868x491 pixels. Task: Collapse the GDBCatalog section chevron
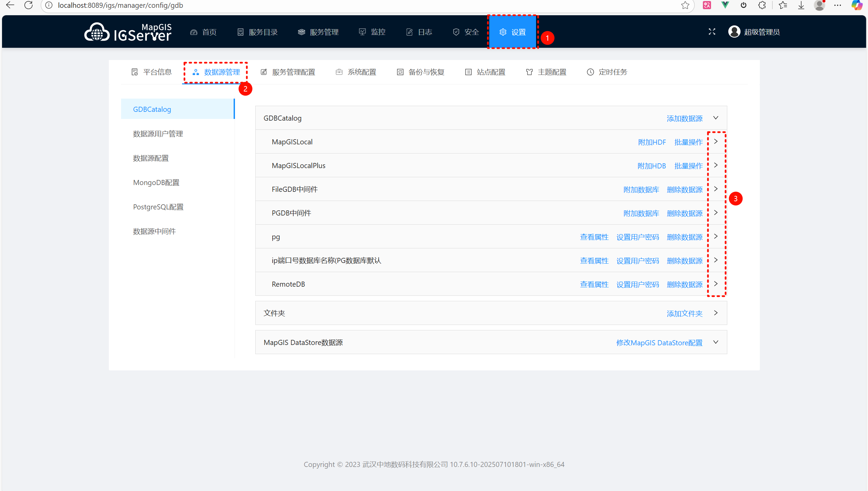[716, 118]
